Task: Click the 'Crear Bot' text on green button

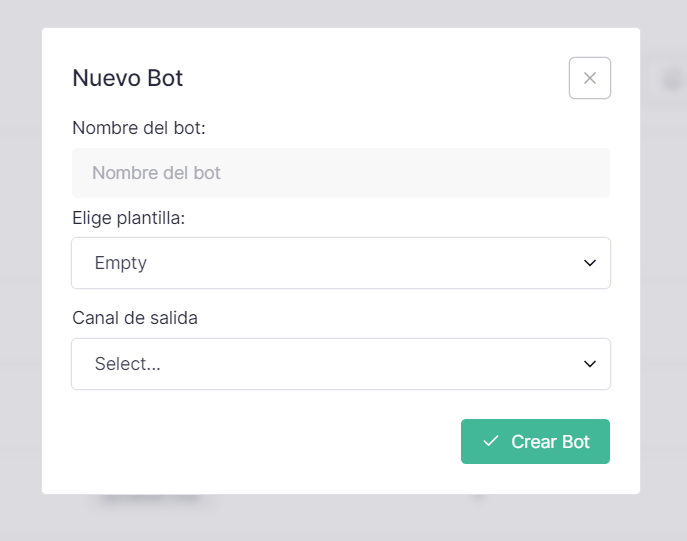Action: tap(550, 442)
